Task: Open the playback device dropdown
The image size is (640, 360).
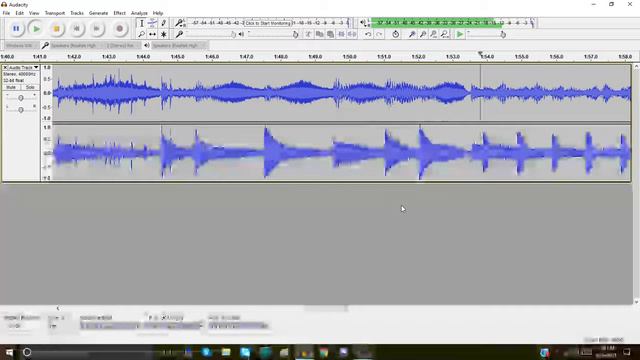Action: pyautogui.click(x=179, y=45)
